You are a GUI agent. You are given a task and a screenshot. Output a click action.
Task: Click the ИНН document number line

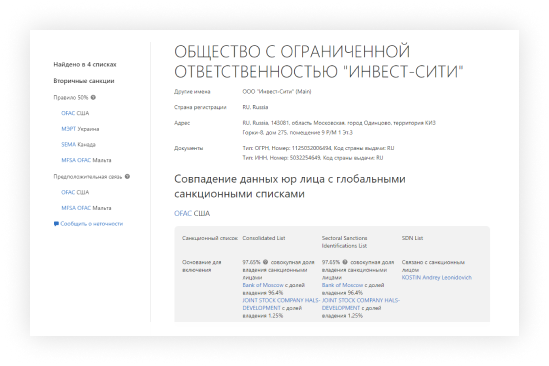click(313, 158)
